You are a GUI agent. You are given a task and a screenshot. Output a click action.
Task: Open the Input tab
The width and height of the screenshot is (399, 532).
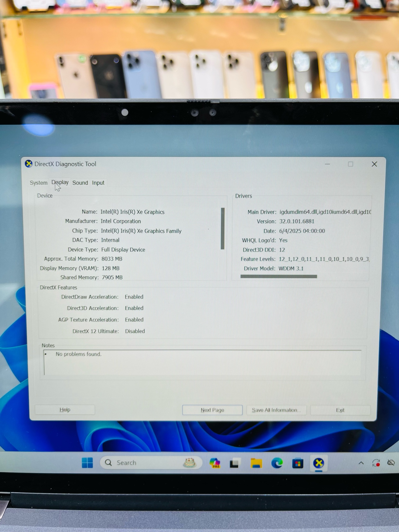click(98, 183)
